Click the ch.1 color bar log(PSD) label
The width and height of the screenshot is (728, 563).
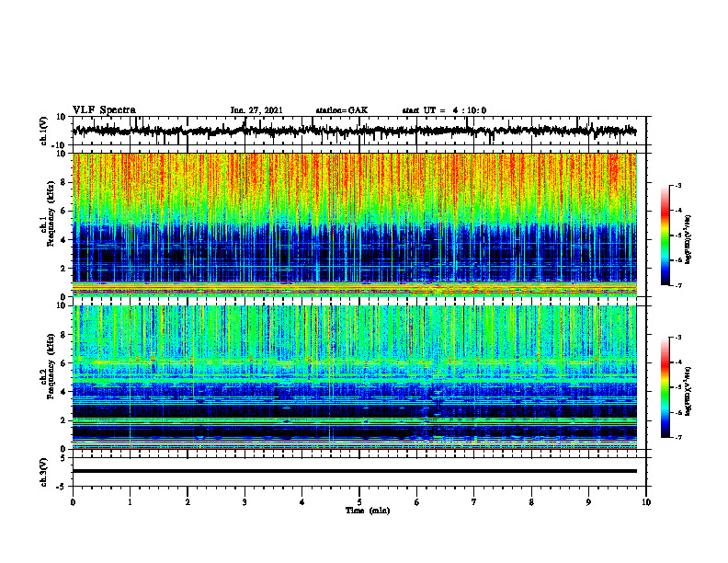(688, 239)
